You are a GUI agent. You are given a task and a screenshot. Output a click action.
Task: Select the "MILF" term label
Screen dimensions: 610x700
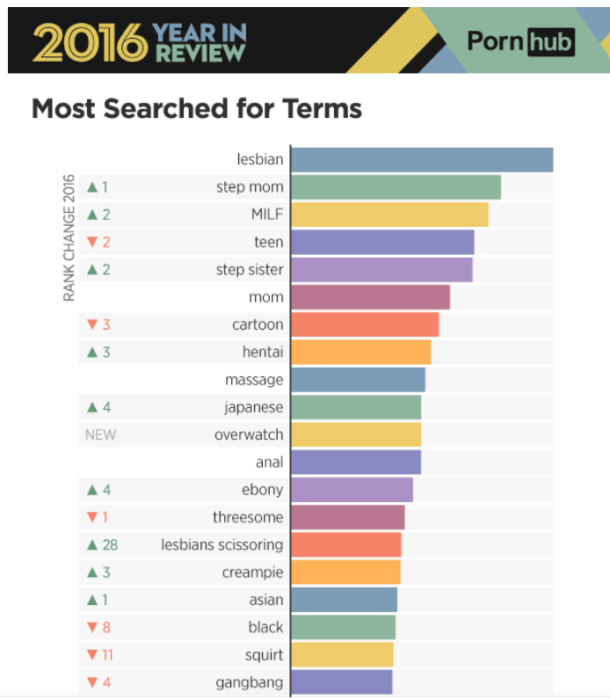tap(266, 215)
